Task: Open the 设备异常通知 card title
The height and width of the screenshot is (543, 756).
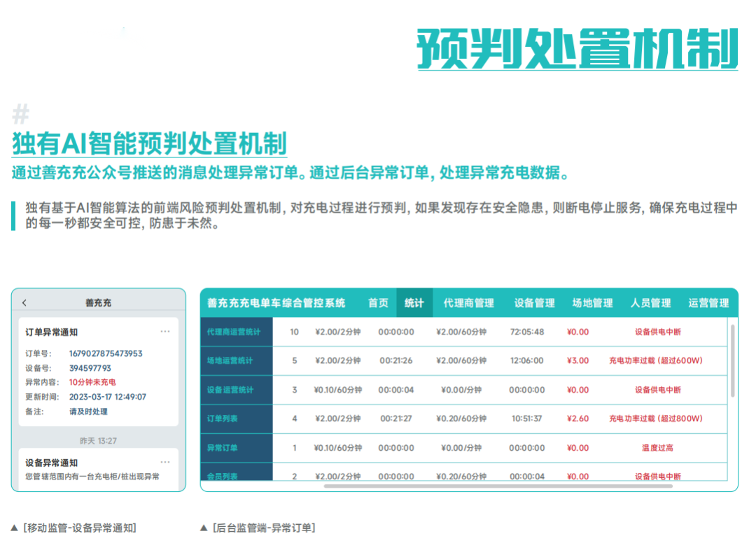Action: 51,463
